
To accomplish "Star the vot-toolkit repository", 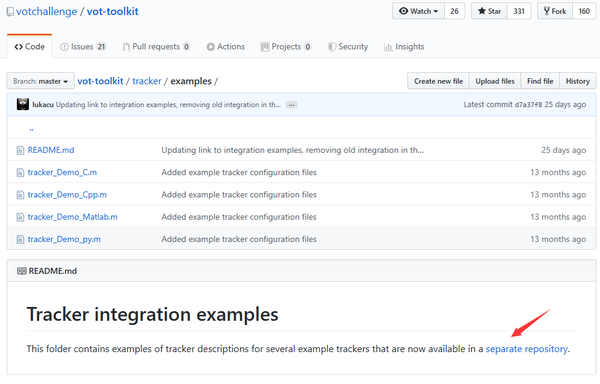I will click(489, 11).
